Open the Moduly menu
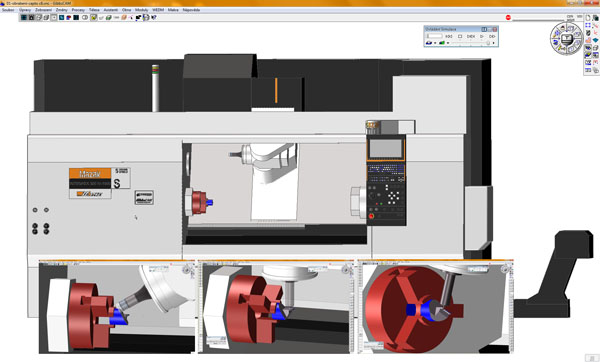The image size is (600, 362). click(x=142, y=10)
